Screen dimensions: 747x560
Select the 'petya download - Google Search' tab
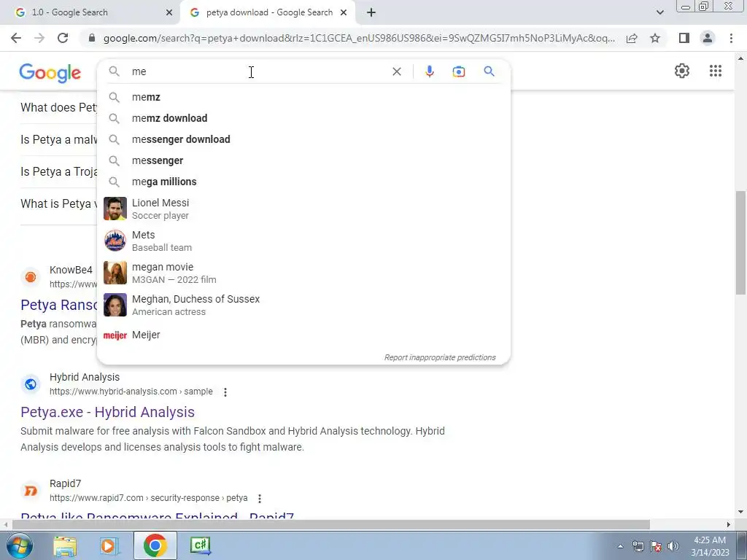[269, 12]
